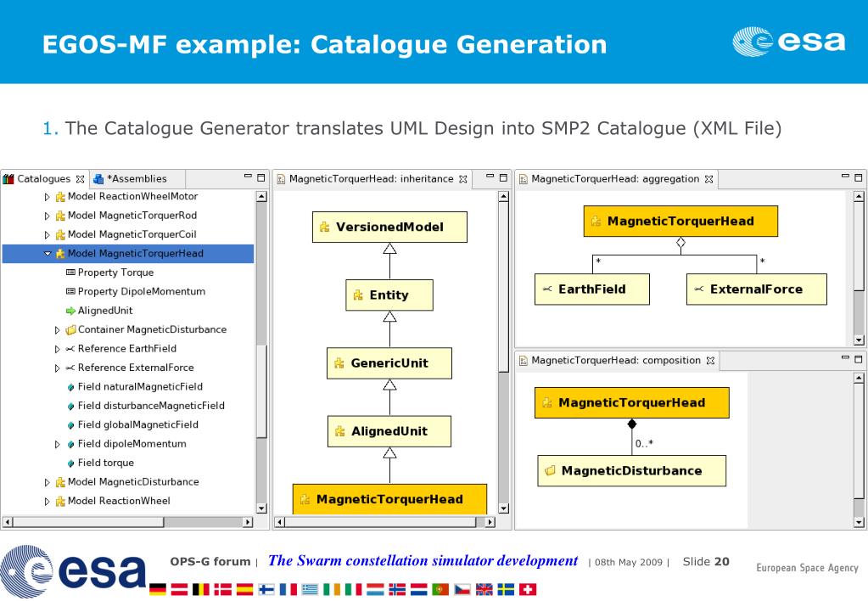Select MagneticTorquerHead box in aggregation diagram
Image resolution: width=868 pixels, height=601 pixels.
click(680, 221)
